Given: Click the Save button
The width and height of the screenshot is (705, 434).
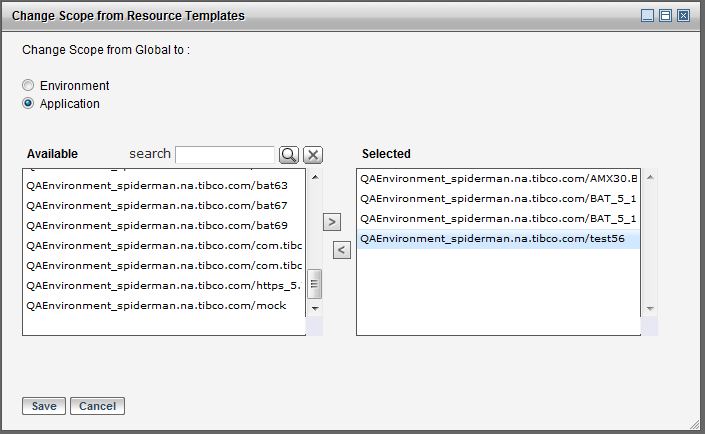Looking at the screenshot, I should click(44, 406).
